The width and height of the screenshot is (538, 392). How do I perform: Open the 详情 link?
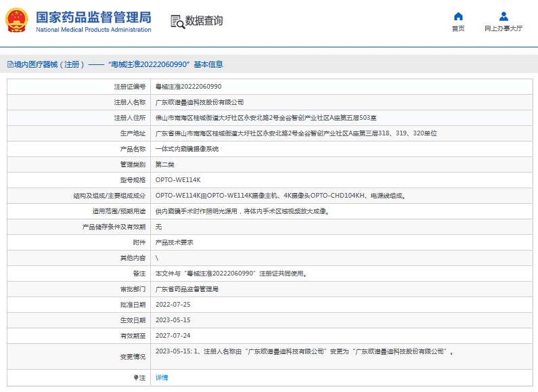[x=162, y=378]
